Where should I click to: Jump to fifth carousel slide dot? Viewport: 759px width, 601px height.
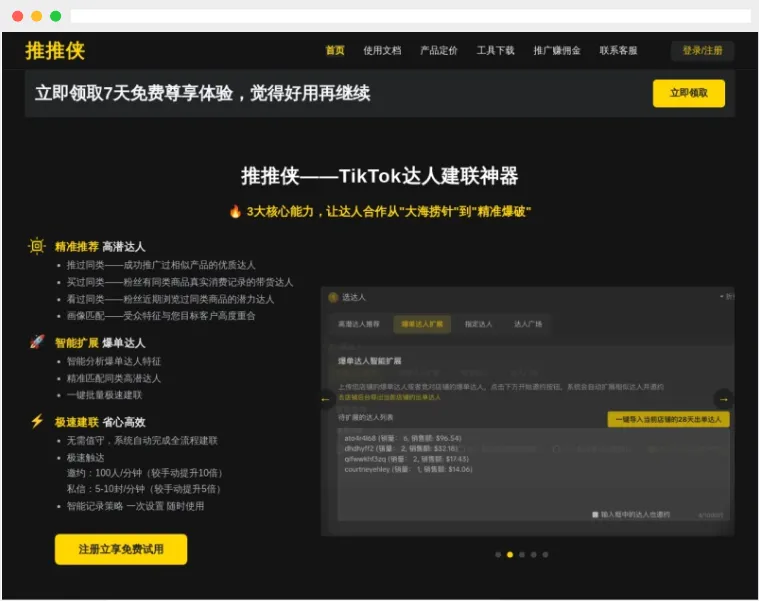pyautogui.click(x=545, y=555)
